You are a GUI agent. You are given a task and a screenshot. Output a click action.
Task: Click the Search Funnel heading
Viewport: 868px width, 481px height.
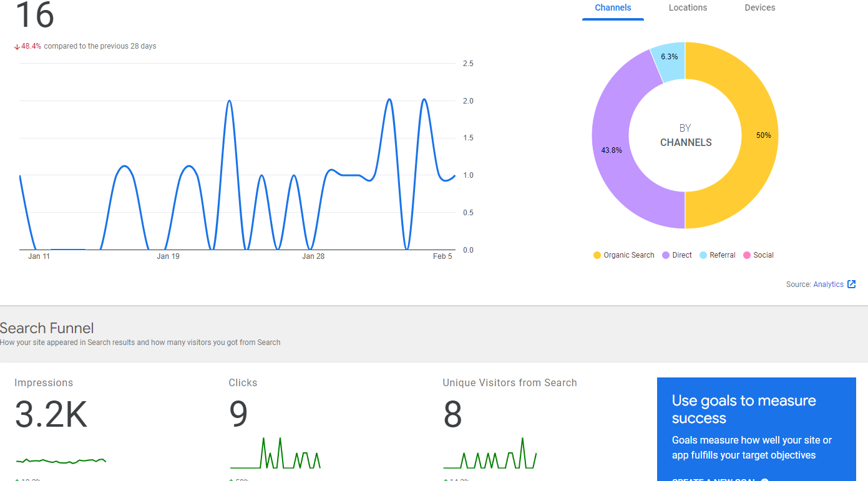point(47,328)
